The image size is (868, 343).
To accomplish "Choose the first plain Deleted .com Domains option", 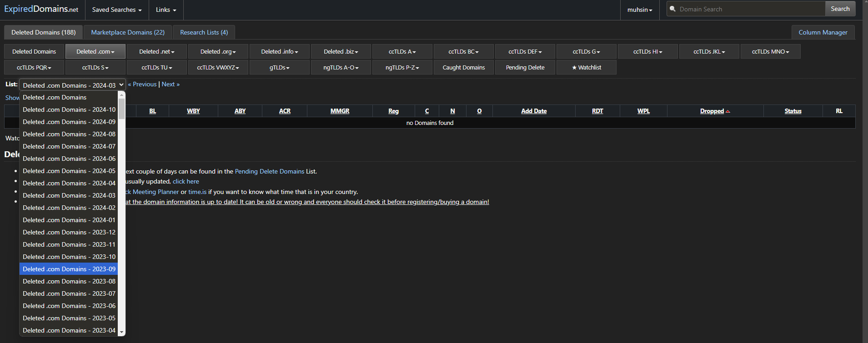I will point(69,97).
